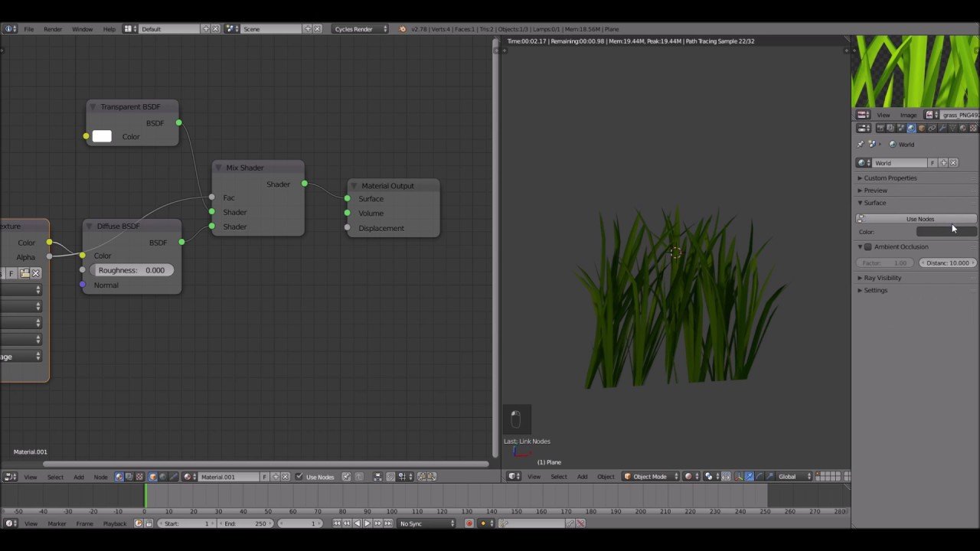This screenshot has height=551, width=980.
Task: Click the grass image preview thumbnail
Action: [x=916, y=72]
